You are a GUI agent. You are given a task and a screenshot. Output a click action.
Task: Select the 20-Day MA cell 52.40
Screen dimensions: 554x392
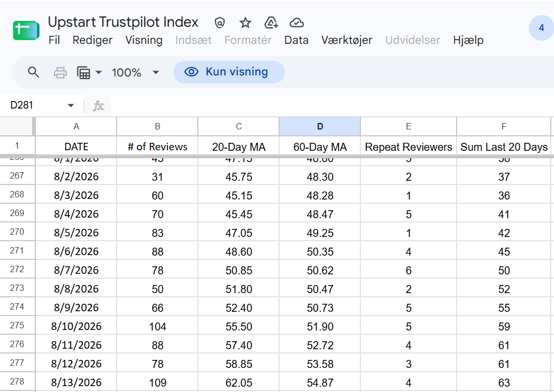(238, 308)
